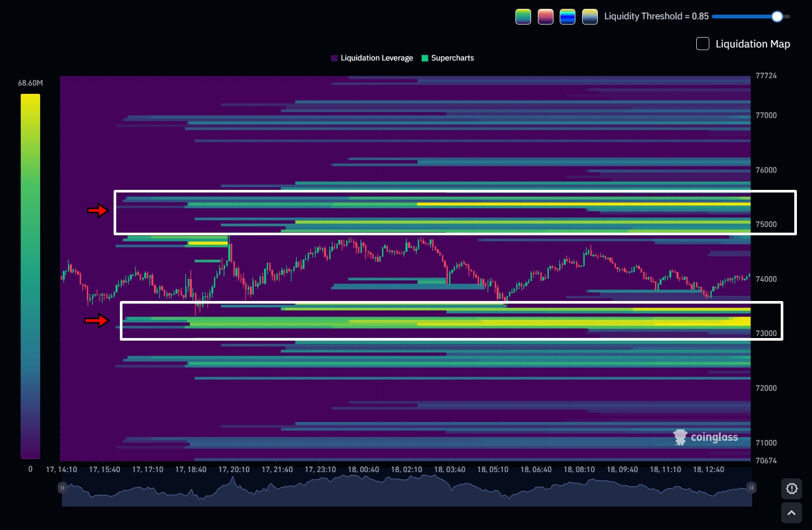Image resolution: width=812 pixels, height=530 pixels.
Task: Open the alert badge icon at bottom right
Action: (x=792, y=489)
